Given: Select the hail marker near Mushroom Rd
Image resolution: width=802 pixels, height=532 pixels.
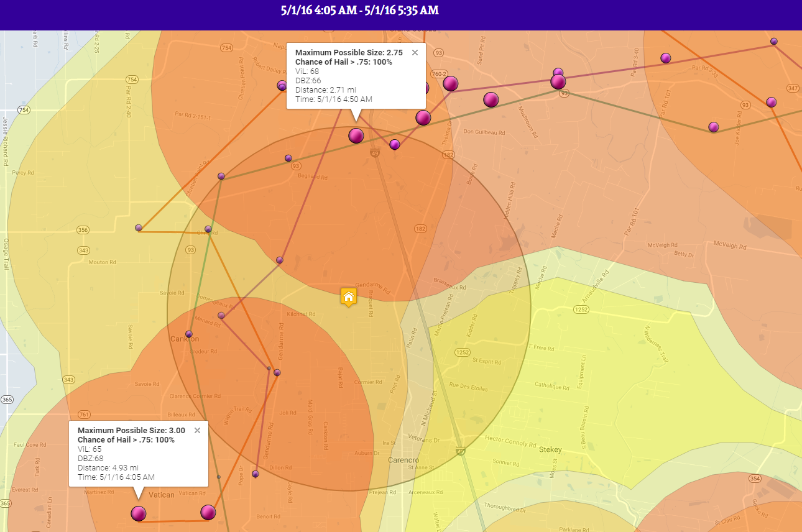Looking at the screenshot, I should (x=491, y=99).
